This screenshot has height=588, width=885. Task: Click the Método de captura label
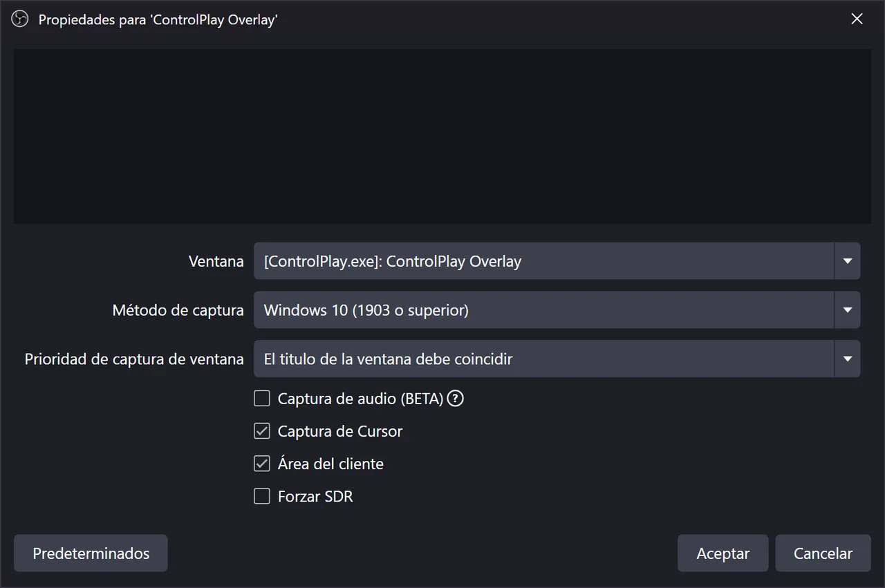click(x=178, y=310)
